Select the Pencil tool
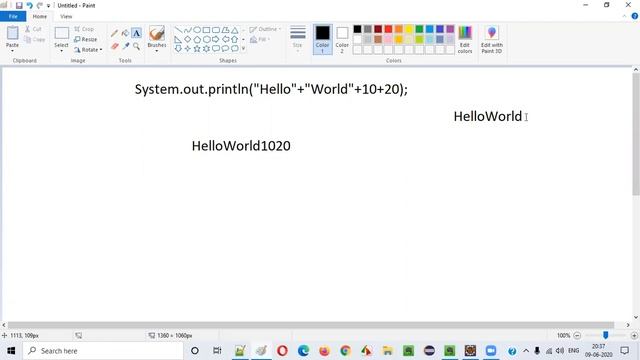 click(114, 33)
